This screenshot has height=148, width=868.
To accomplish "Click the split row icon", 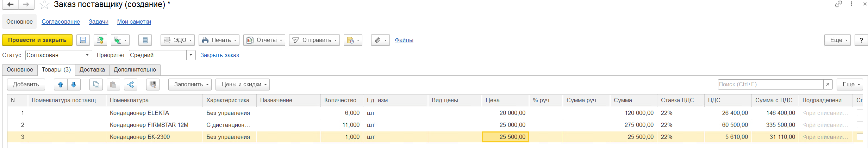I will [x=131, y=85].
